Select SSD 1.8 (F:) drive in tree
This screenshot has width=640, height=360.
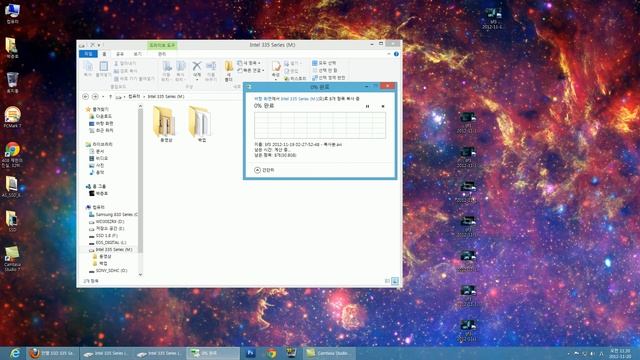click(x=104, y=236)
